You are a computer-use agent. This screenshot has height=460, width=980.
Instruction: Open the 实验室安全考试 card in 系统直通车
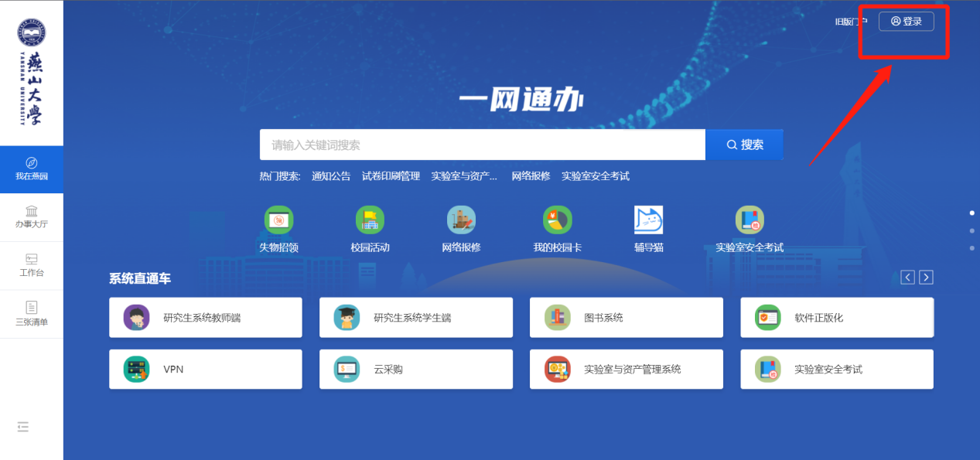tap(837, 370)
